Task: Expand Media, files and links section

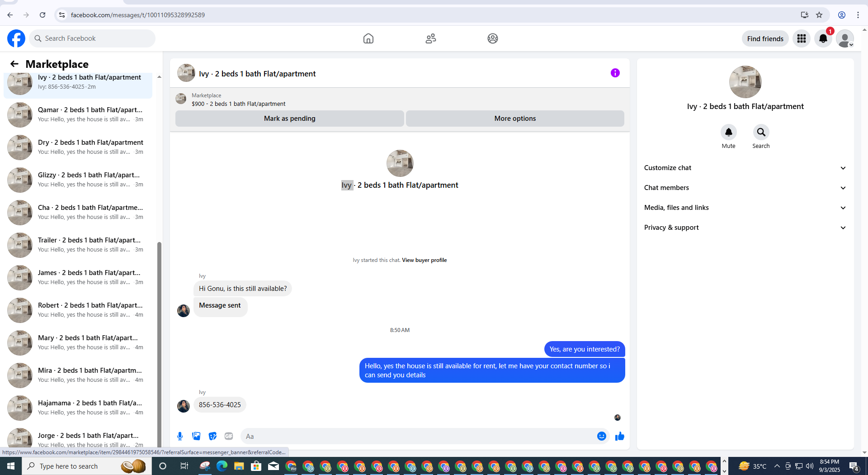Action: click(745, 208)
